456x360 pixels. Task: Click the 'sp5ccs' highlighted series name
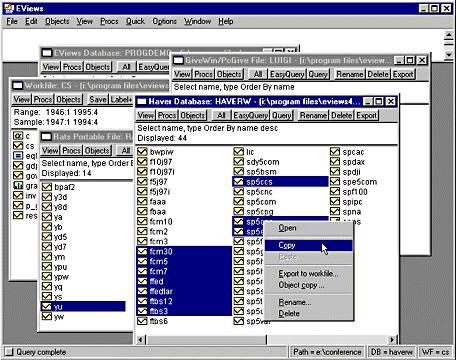[x=259, y=182]
